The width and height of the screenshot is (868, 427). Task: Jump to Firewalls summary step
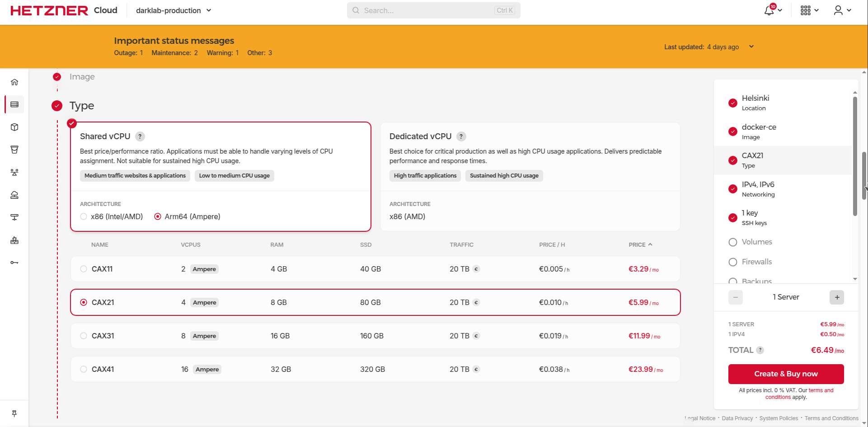click(x=783, y=262)
